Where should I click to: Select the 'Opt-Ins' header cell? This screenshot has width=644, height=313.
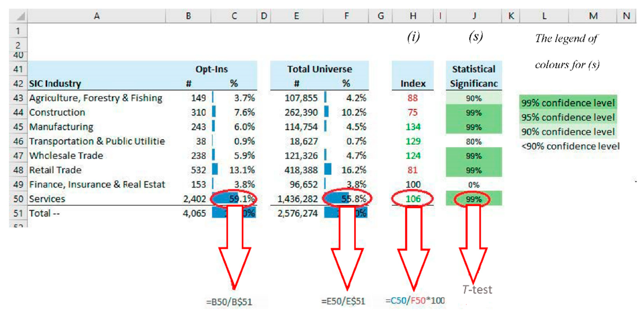211,69
